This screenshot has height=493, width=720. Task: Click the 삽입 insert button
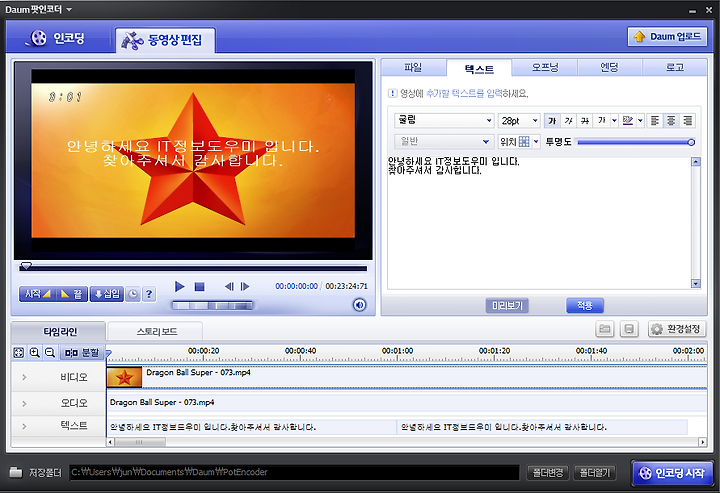pos(107,294)
